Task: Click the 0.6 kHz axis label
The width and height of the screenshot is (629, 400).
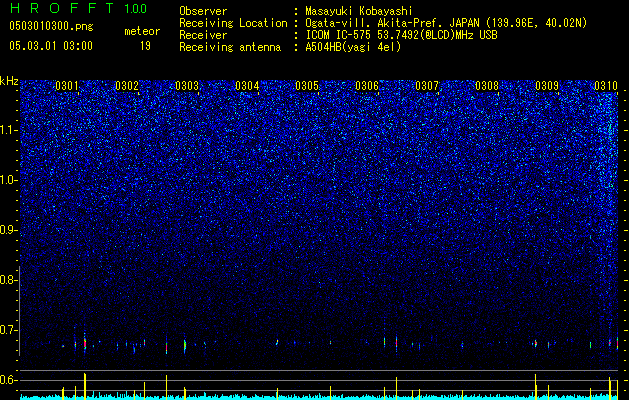Action: tap(9, 380)
